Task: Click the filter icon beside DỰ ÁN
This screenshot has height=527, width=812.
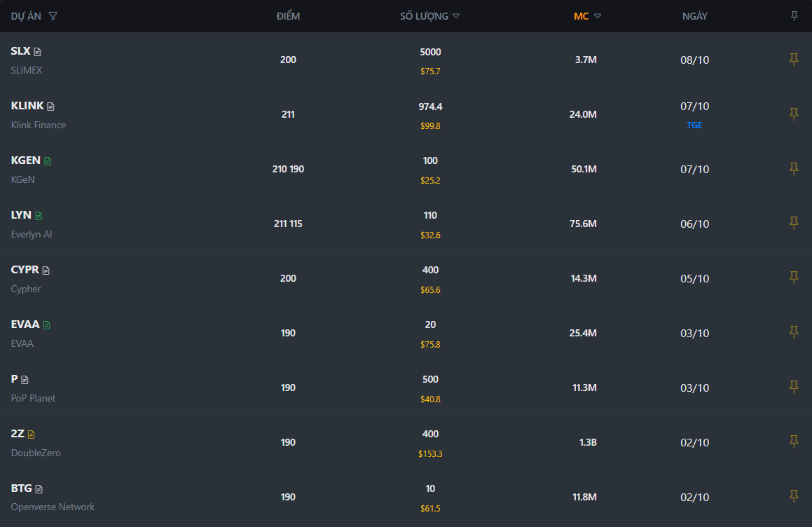Action: pos(53,16)
